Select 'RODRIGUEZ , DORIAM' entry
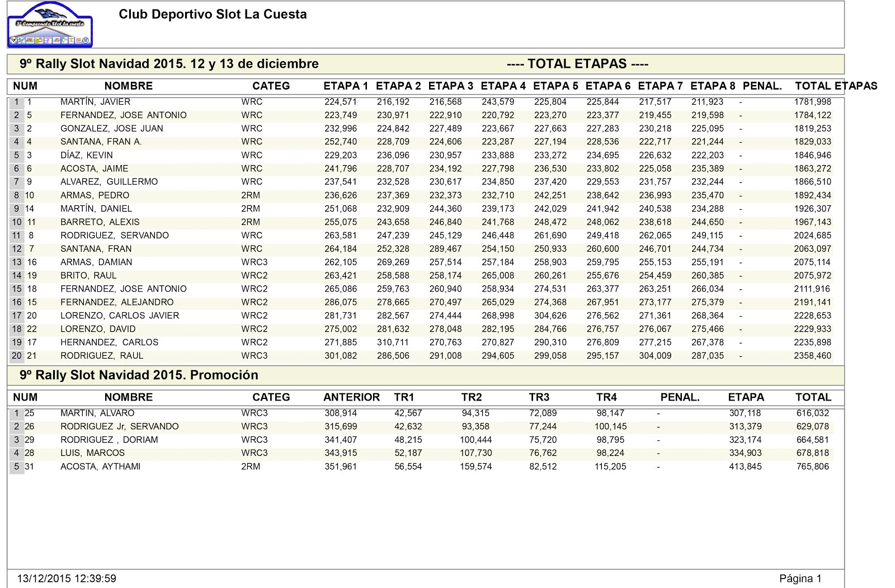 (x=109, y=440)
